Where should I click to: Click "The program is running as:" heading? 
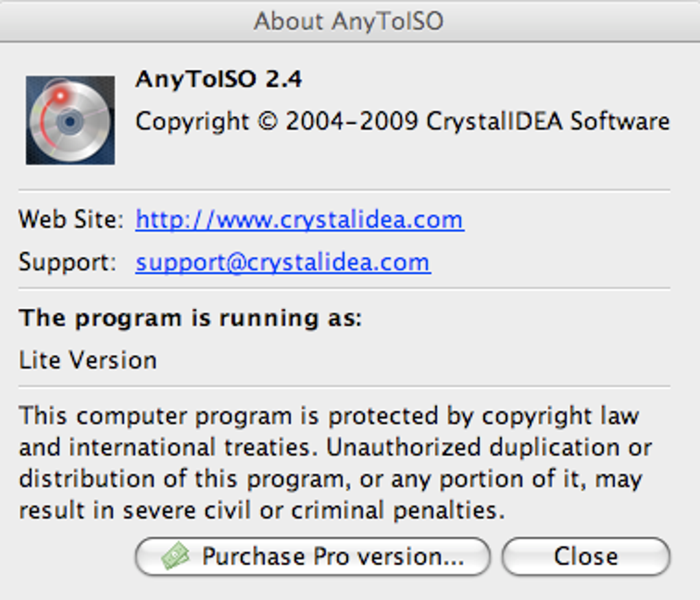pos(190,318)
